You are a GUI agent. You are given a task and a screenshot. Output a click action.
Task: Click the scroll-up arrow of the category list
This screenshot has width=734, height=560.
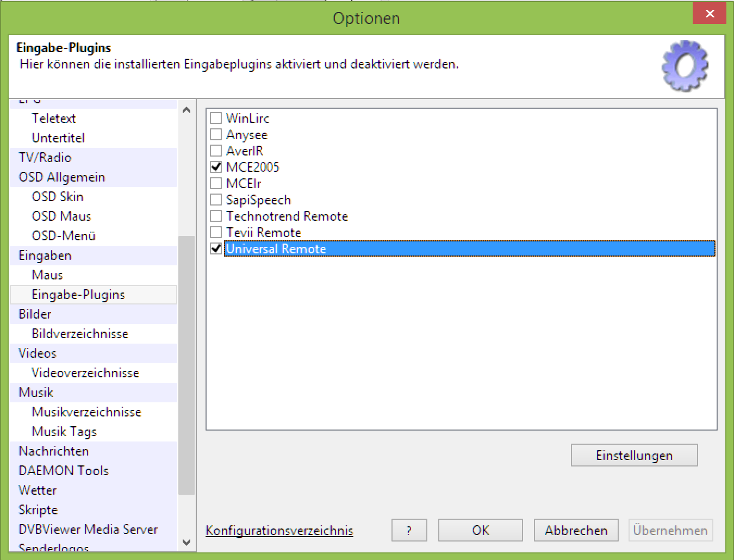tap(186, 110)
